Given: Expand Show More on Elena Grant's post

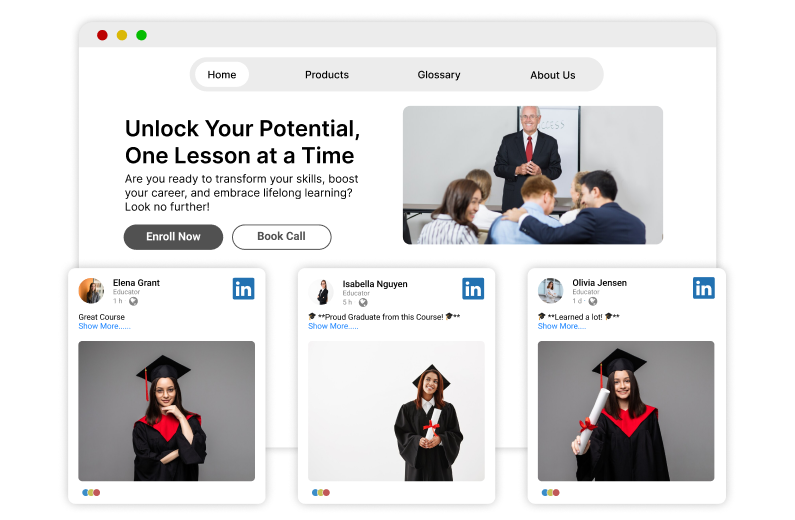Looking at the screenshot, I should [x=104, y=326].
